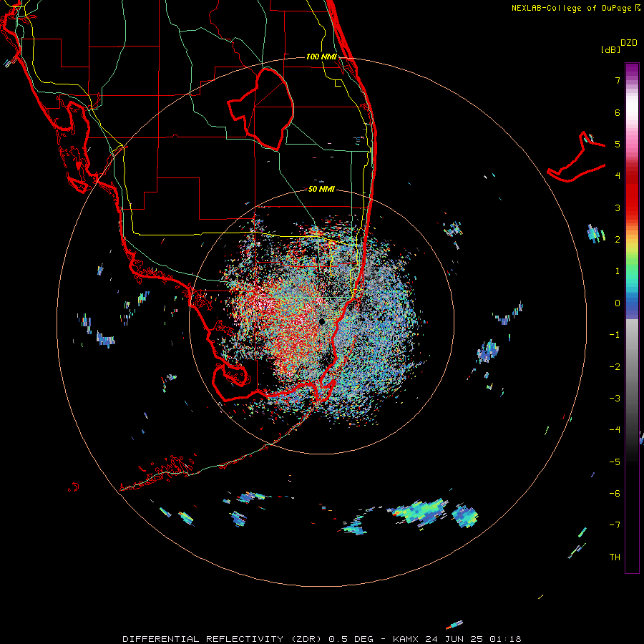Viewport: 644px width, 644px height.
Task: Click the -3 value on the legend
Action: [615, 398]
